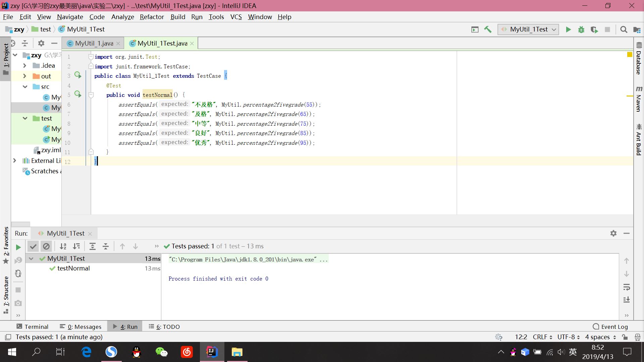
Task: Change UTF-8 file encoding
Action: tap(569, 337)
